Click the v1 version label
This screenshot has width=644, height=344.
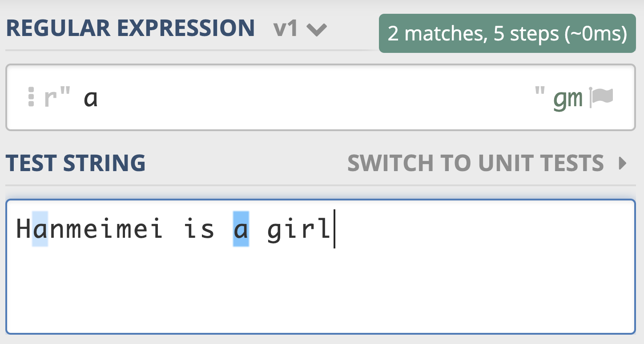pyautogui.click(x=285, y=29)
